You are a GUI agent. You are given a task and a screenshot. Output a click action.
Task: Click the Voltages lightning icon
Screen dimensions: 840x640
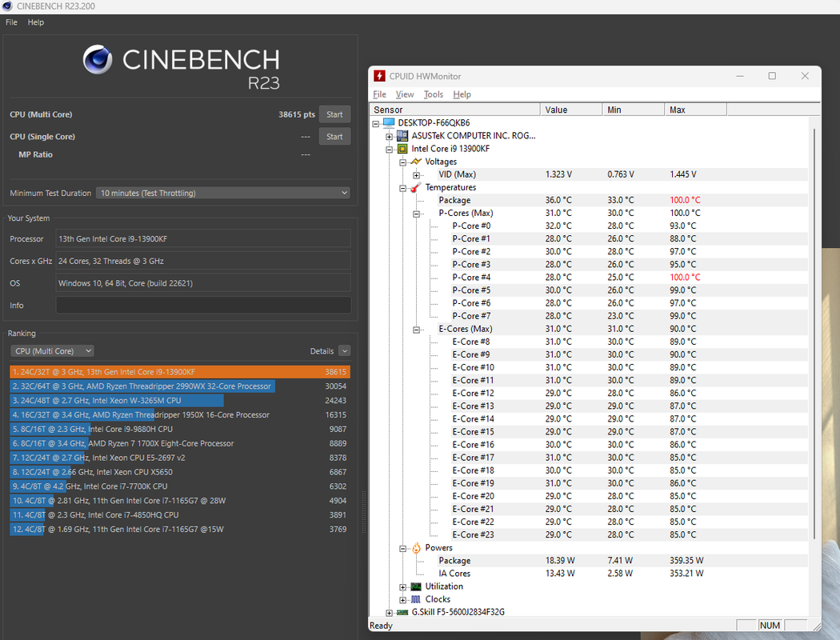[416, 162]
